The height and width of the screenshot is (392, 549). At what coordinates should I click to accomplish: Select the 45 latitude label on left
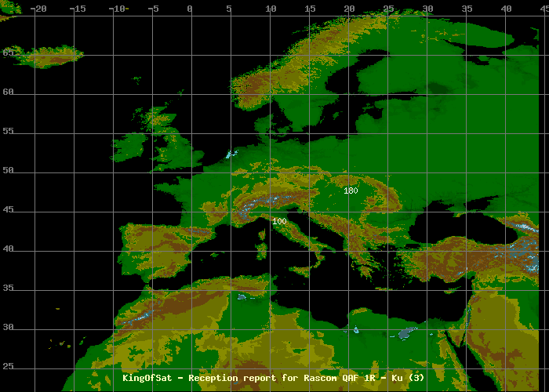[x=9, y=210]
